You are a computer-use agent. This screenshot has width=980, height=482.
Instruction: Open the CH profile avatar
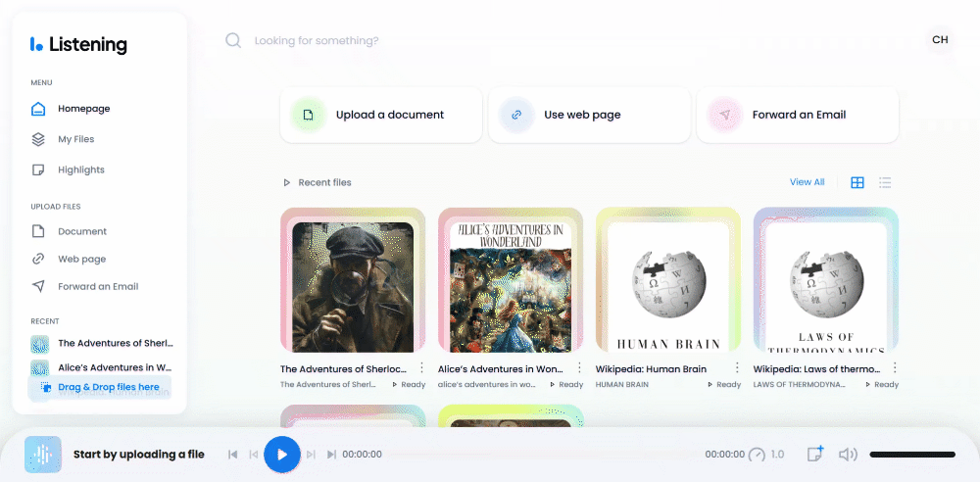tap(940, 40)
